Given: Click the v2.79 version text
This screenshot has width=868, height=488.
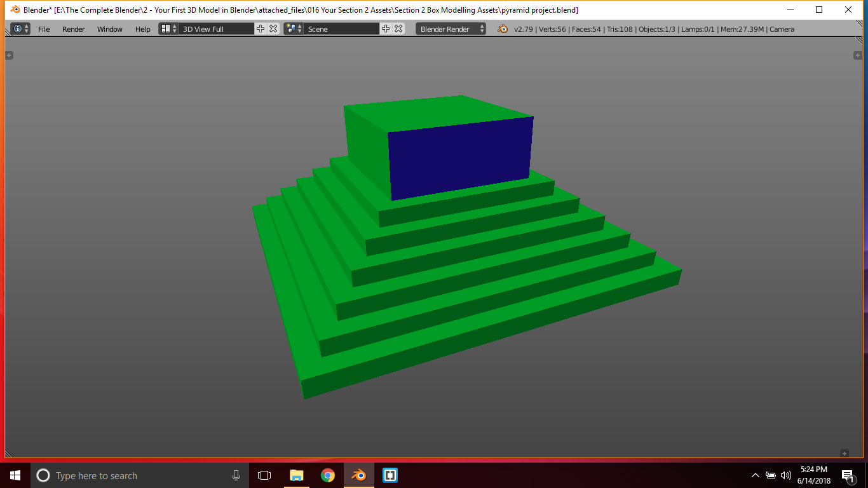Looking at the screenshot, I should [x=523, y=29].
